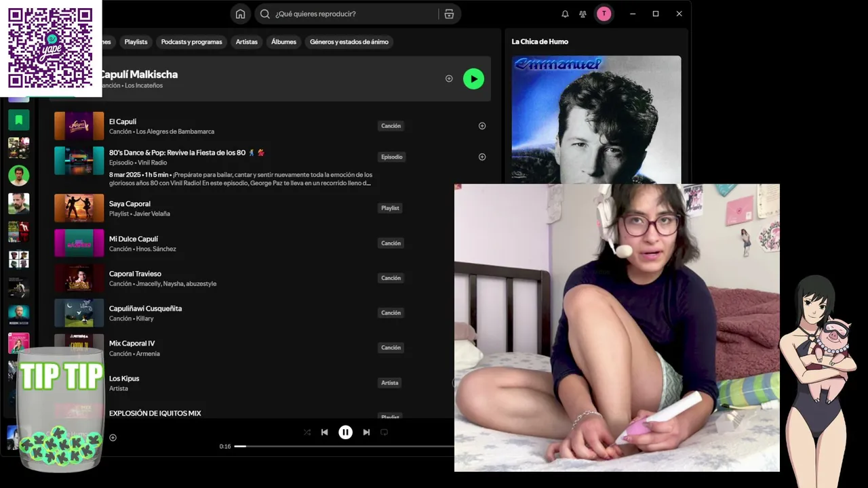Select the Capuliñawi Cusqueñita title
This screenshot has height=488, width=868.
point(145,308)
